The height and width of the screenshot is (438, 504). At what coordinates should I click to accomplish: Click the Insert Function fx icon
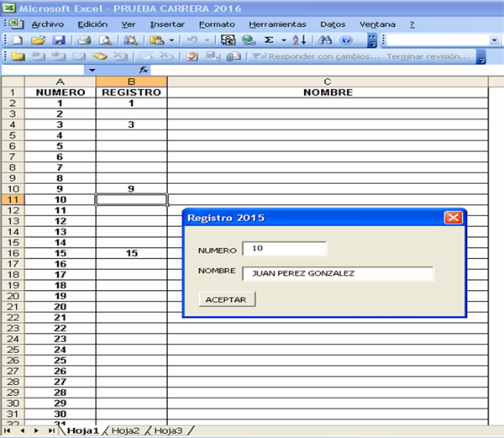point(144,70)
